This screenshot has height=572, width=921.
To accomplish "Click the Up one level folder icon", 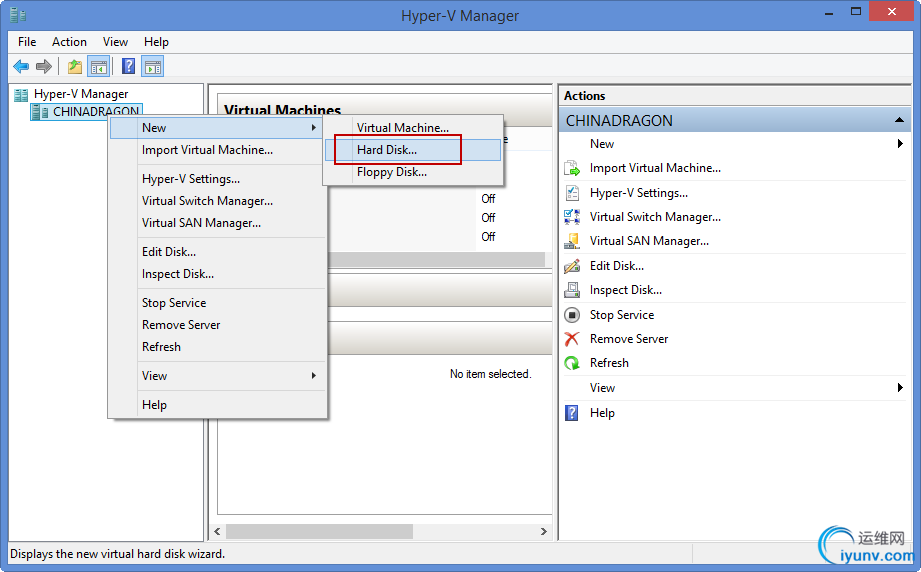I will [75, 66].
